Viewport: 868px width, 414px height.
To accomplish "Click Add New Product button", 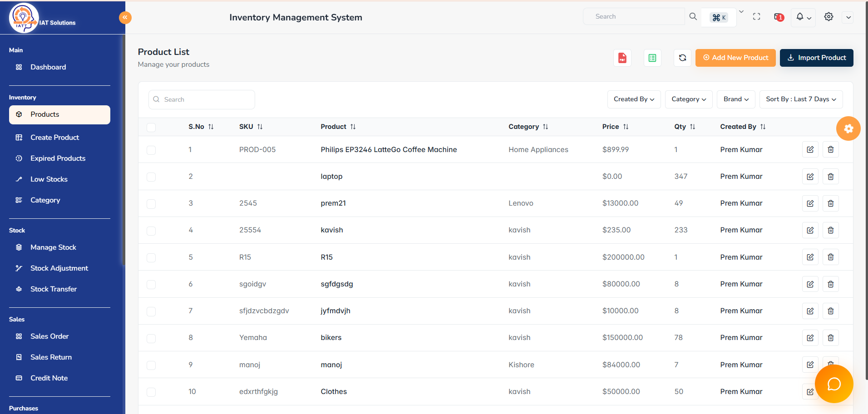I will 735,58.
